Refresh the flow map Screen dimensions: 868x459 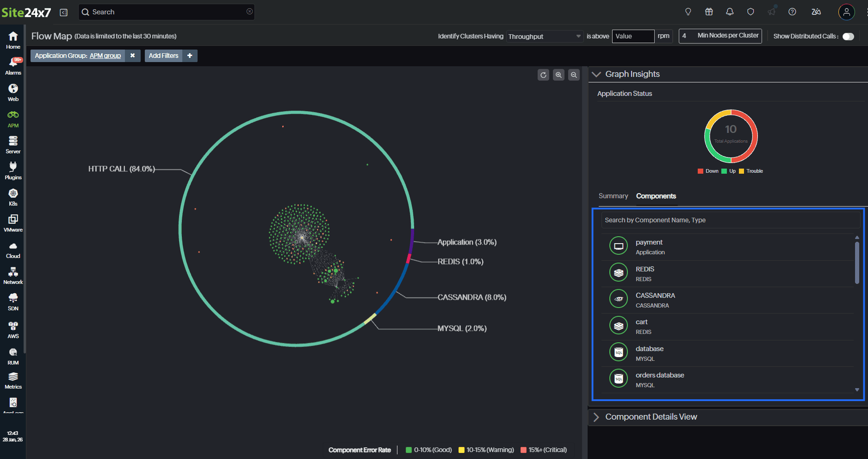pyautogui.click(x=543, y=75)
